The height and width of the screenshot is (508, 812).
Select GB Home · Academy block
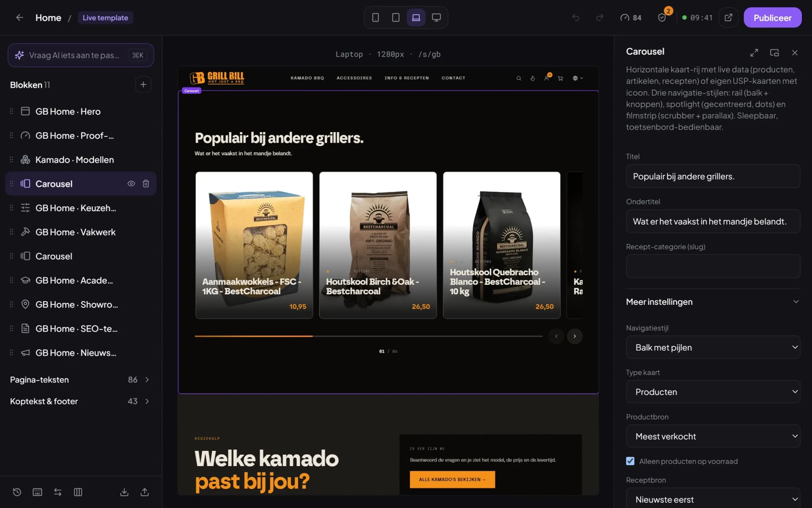(x=80, y=280)
